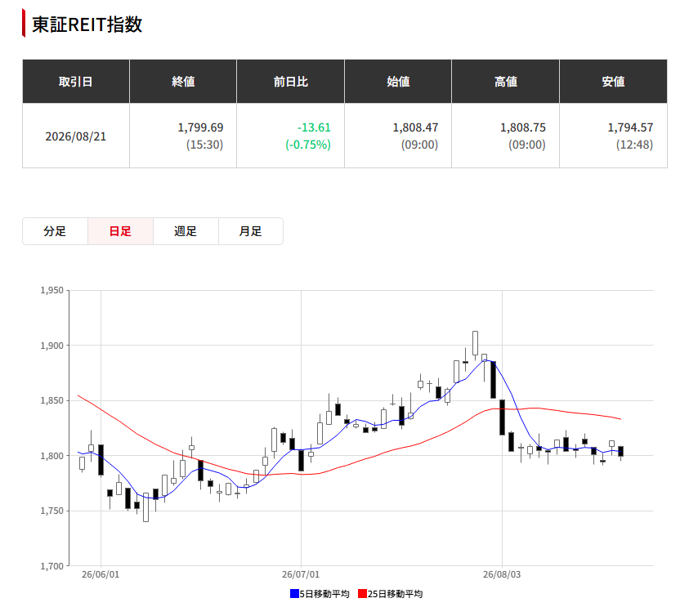698x616 pixels.
Task: Show the 月足 chart tab
Action: coord(251,231)
